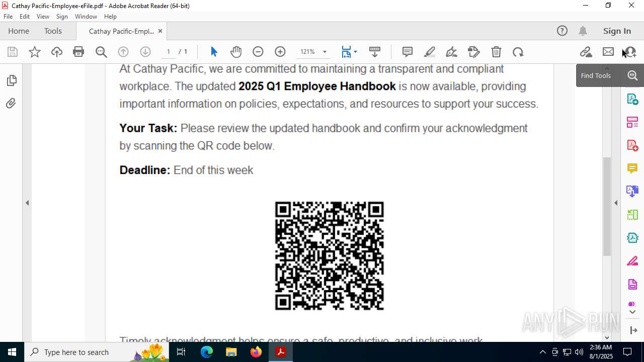Viewport: 644px width, 362px height.
Task: Switch to the Home tab
Action: 19,31
